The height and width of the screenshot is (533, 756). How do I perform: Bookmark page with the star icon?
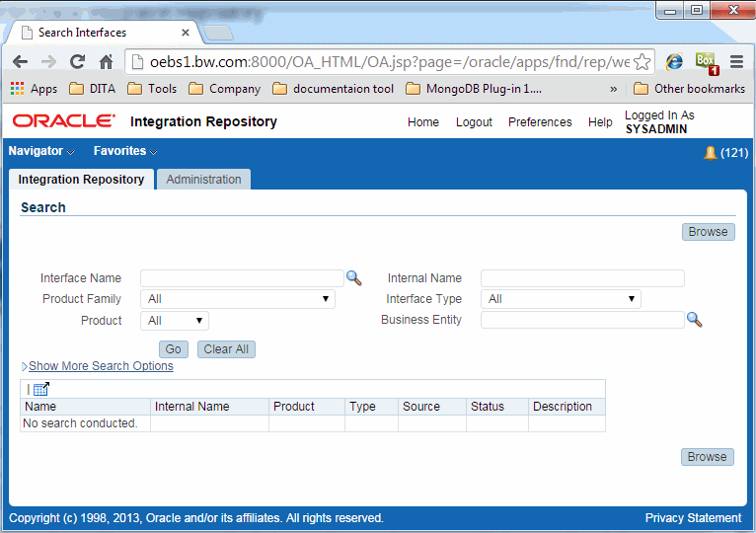click(x=642, y=62)
